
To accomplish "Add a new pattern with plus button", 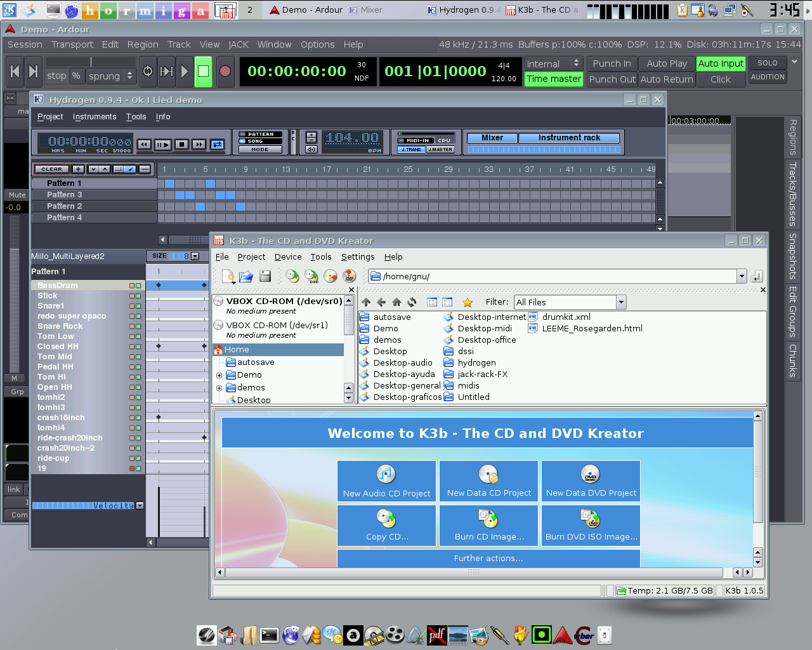I will coord(78,169).
